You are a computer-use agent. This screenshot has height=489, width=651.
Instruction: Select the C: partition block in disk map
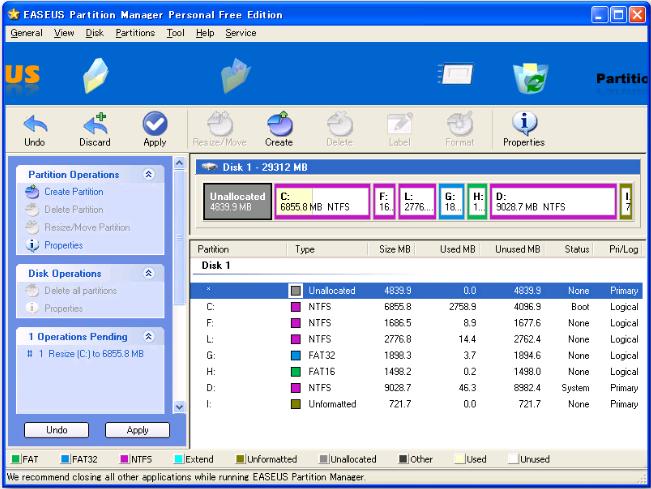[x=322, y=201]
